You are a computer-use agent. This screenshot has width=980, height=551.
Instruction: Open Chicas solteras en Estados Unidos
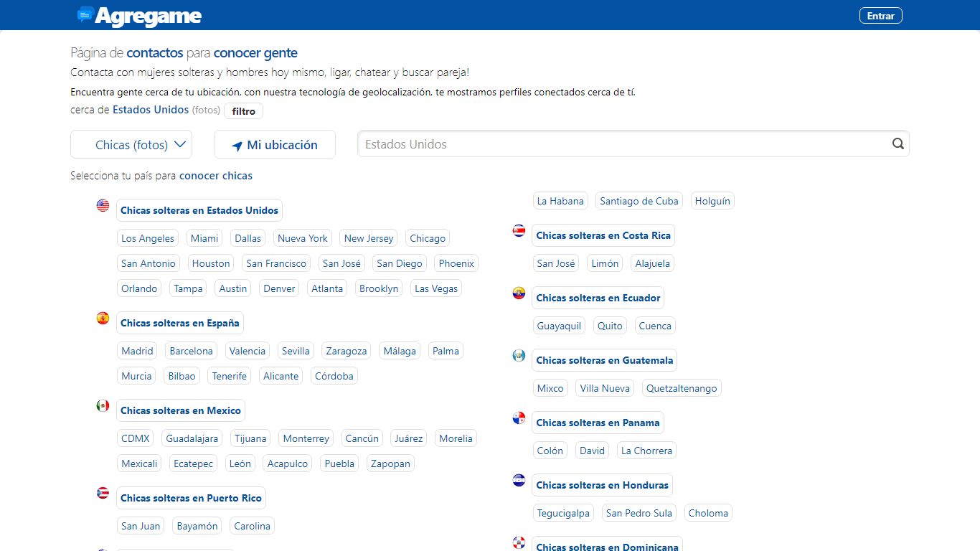199,210
